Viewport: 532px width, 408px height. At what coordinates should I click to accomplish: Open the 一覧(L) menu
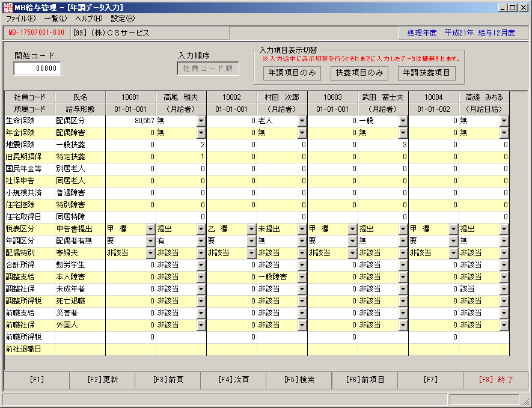55,19
